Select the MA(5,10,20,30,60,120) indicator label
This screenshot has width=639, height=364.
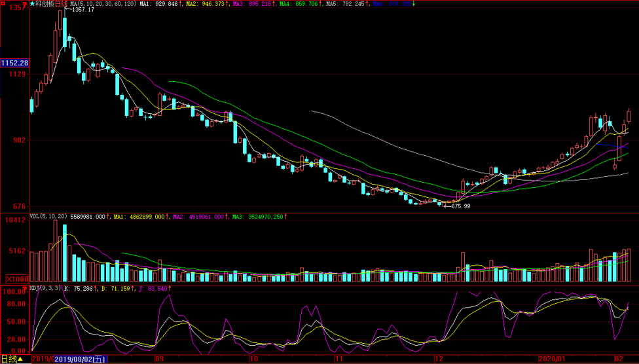tap(103, 4)
